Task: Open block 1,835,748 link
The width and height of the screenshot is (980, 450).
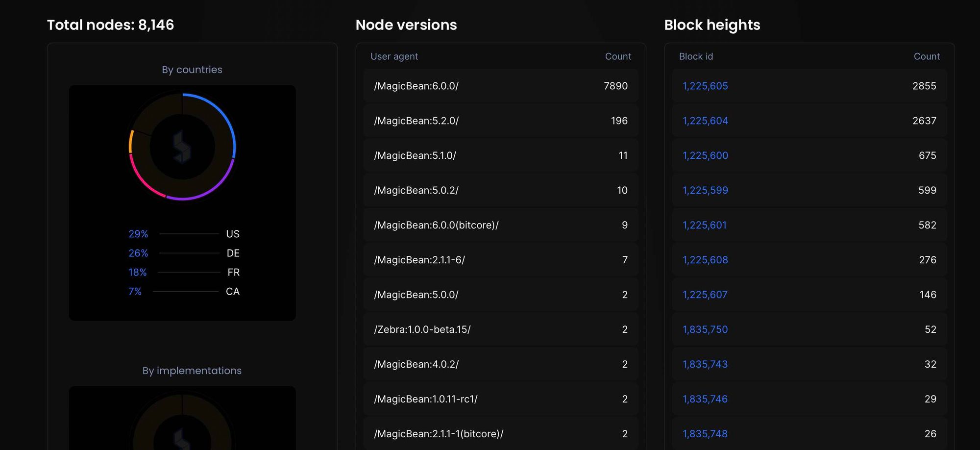Action: [705, 434]
